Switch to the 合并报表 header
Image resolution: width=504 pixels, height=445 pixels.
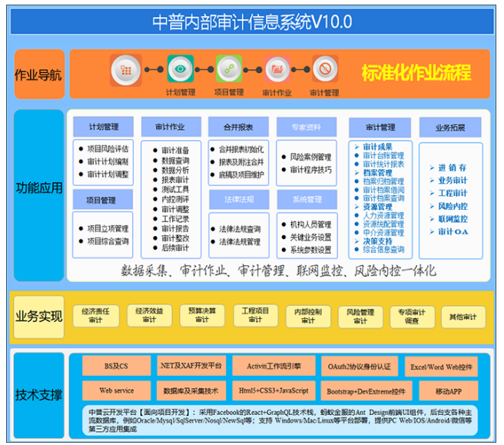tap(238, 127)
